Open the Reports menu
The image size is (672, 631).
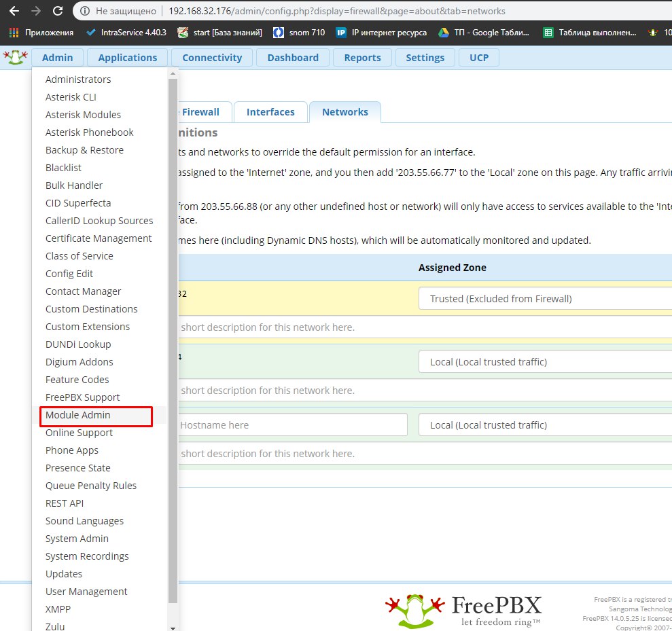[363, 58]
